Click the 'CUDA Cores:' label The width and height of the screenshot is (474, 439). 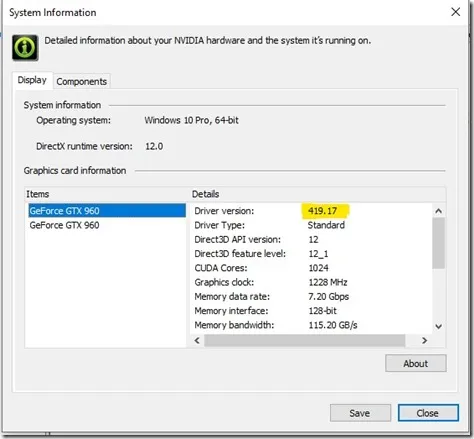(x=221, y=268)
